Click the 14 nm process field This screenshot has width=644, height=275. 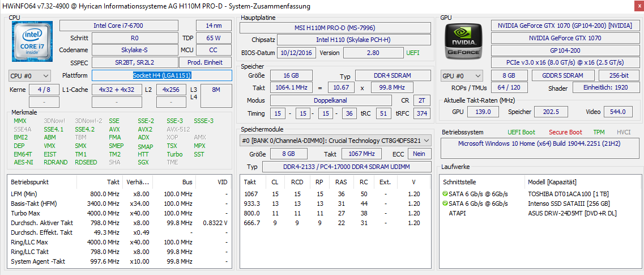(213, 26)
